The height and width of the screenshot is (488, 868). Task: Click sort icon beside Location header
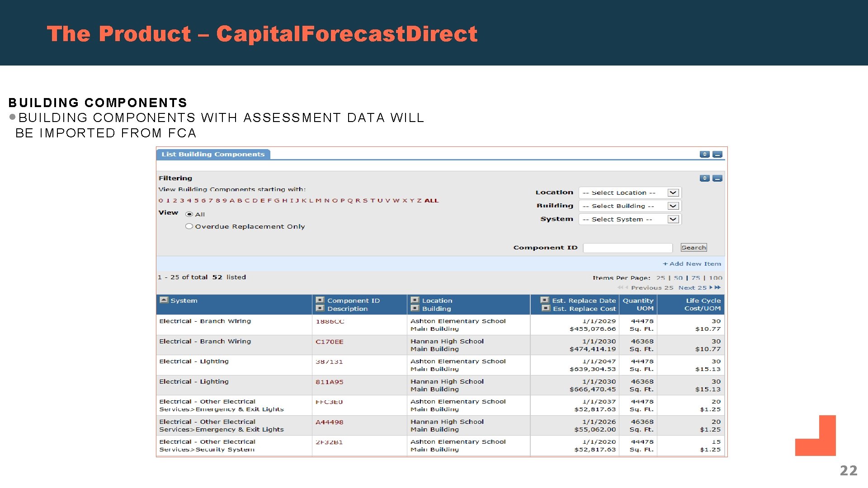pyautogui.click(x=415, y=300)
